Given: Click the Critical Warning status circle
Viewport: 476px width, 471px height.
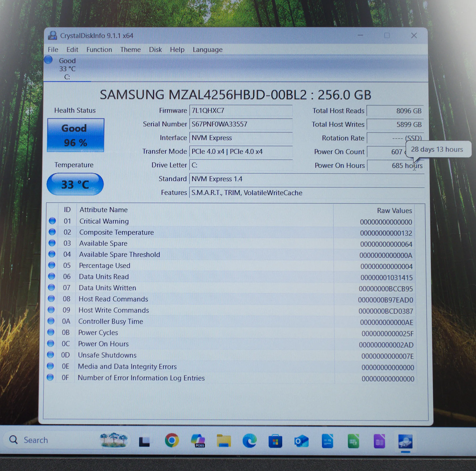Looking at the screenshot, I should 52,221.
